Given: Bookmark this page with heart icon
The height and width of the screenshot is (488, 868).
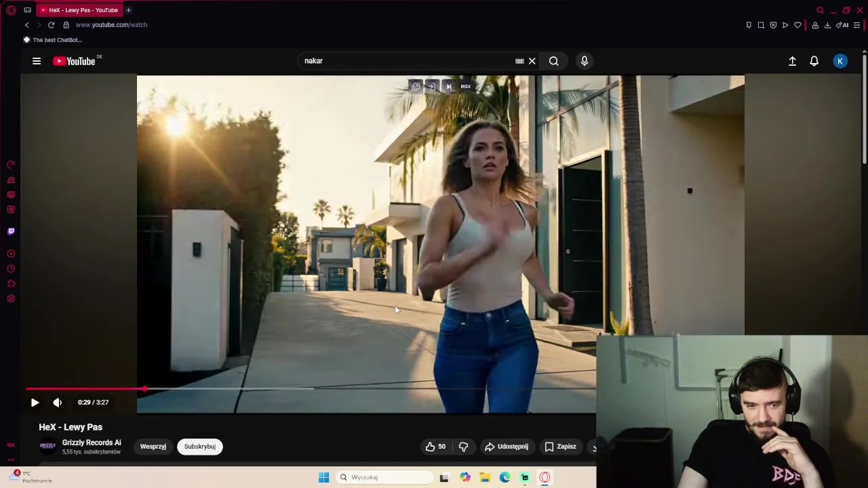Looking at the screenshot, I should tap(797, 25).
